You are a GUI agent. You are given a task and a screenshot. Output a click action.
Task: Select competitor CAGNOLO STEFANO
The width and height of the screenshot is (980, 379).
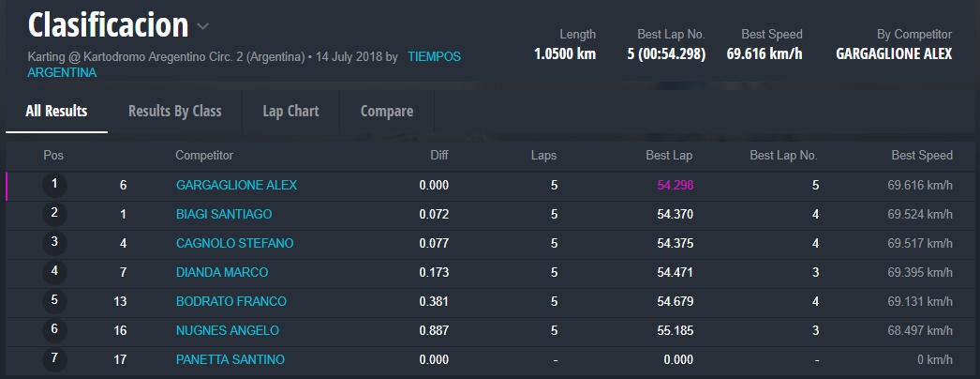234,243
